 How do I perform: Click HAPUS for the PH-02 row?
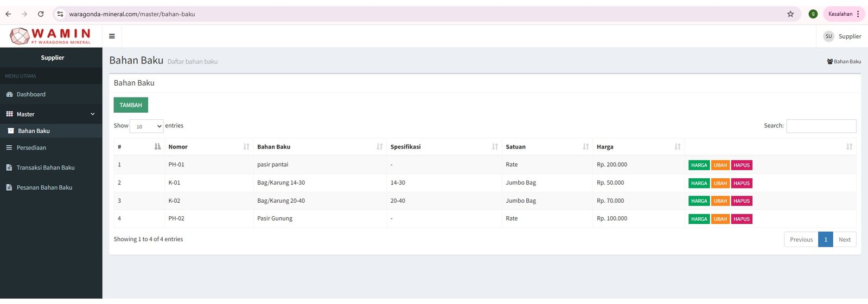pos(742,219)
